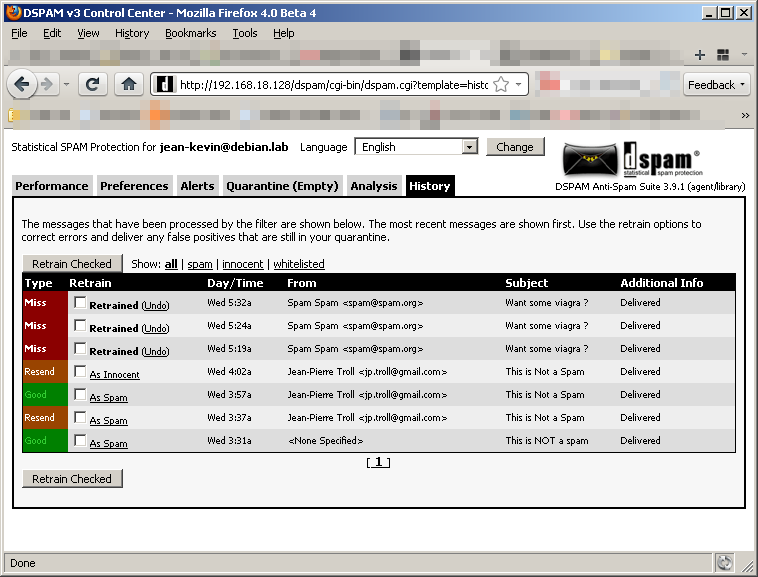Click the site favicon in the address bar
This screenshot has width=758, height=577.
[x=166, y=85]
